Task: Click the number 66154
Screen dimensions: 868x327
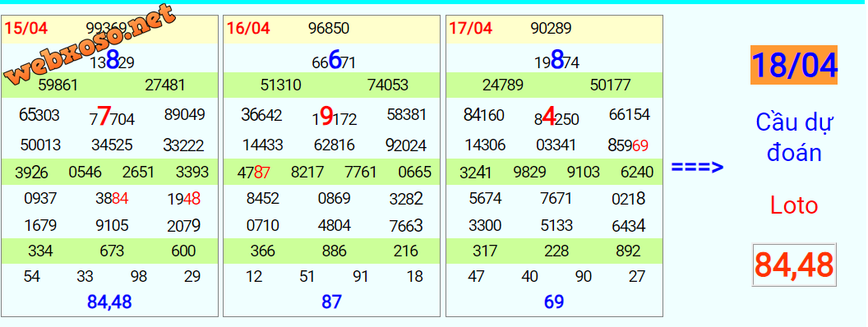Action: click(x=630, y=115)
